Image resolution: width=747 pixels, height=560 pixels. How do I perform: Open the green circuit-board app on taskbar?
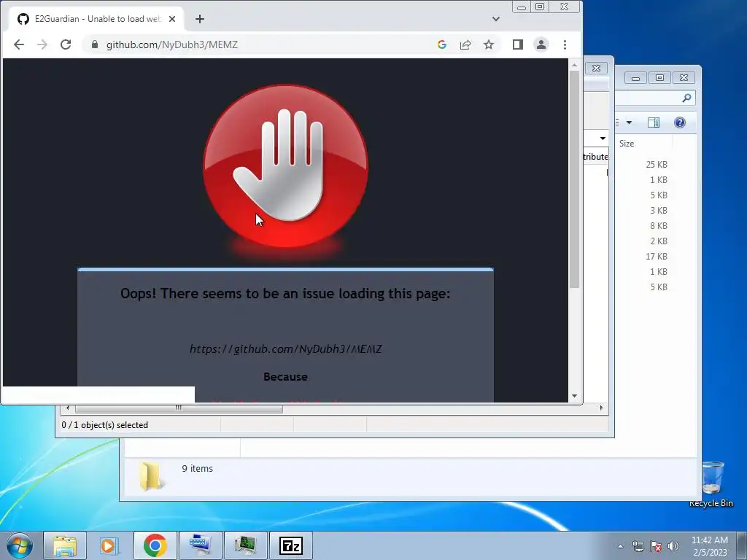point(245,545)
